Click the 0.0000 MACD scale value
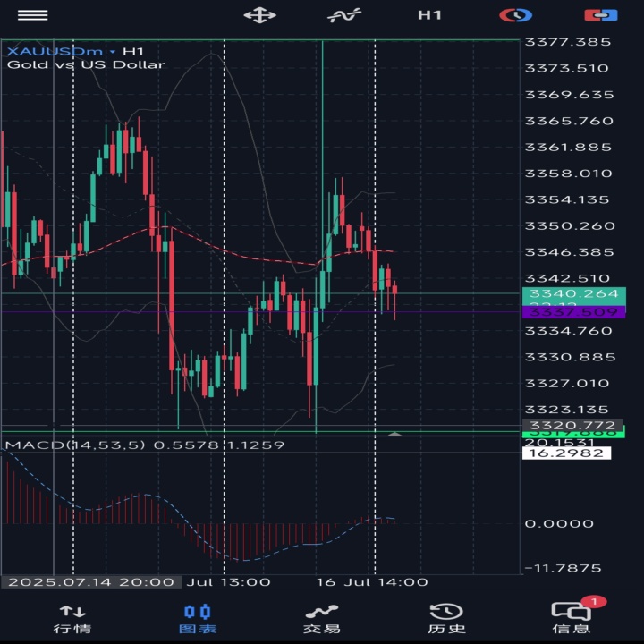The height and width of the screenshot is (644, 644). click(559, 523)
